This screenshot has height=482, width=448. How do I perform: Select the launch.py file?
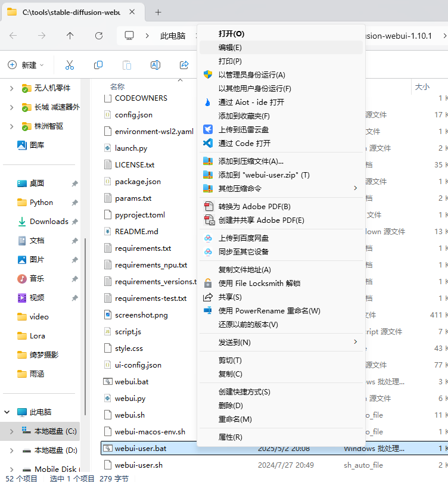(x=131, y=148)
